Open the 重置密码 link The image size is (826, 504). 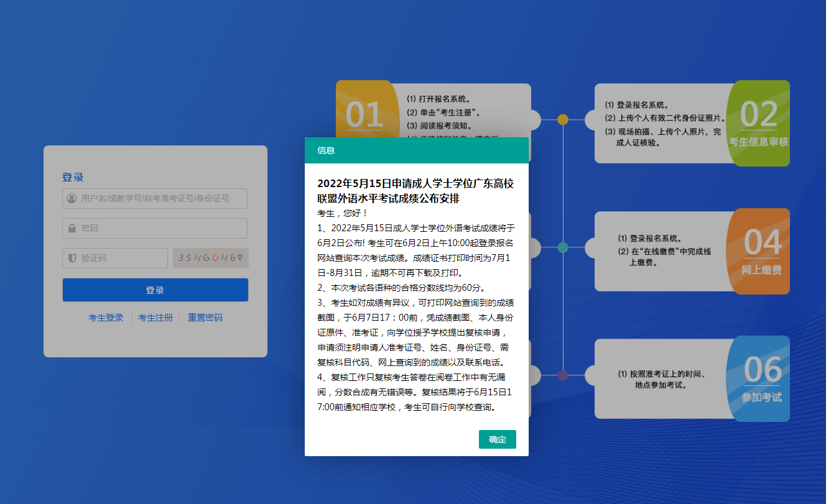tap(205, 318)
